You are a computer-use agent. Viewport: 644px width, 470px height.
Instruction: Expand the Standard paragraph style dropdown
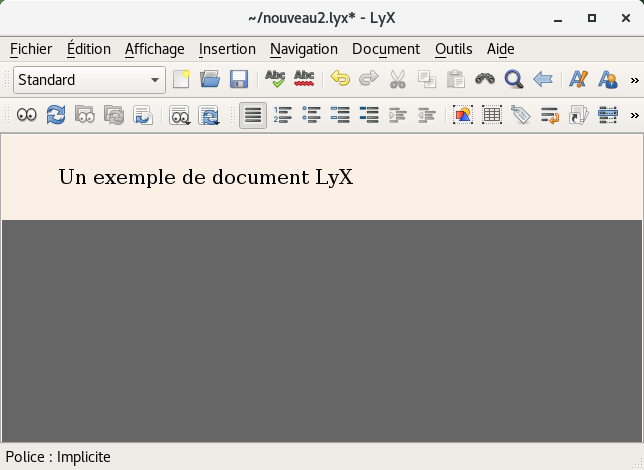(89, 80)
